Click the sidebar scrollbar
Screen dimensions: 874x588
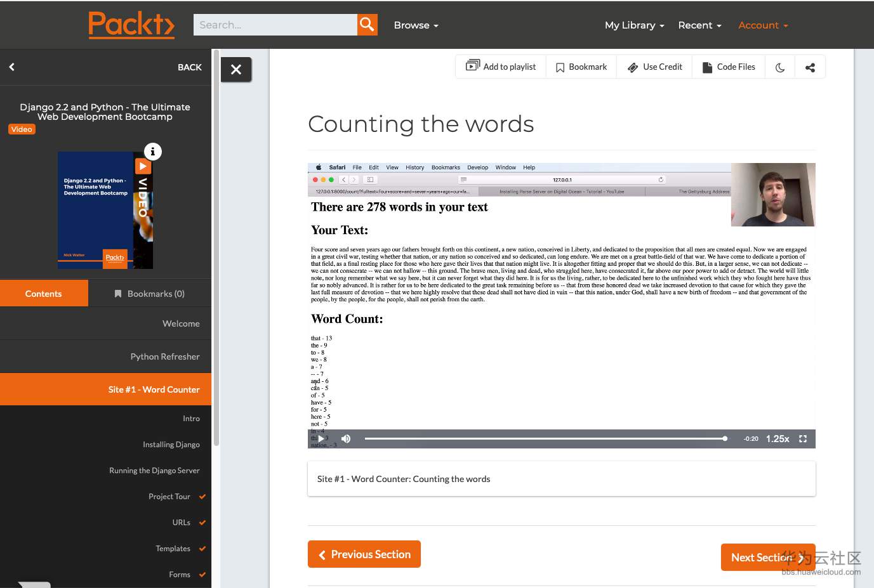[216, 247]
